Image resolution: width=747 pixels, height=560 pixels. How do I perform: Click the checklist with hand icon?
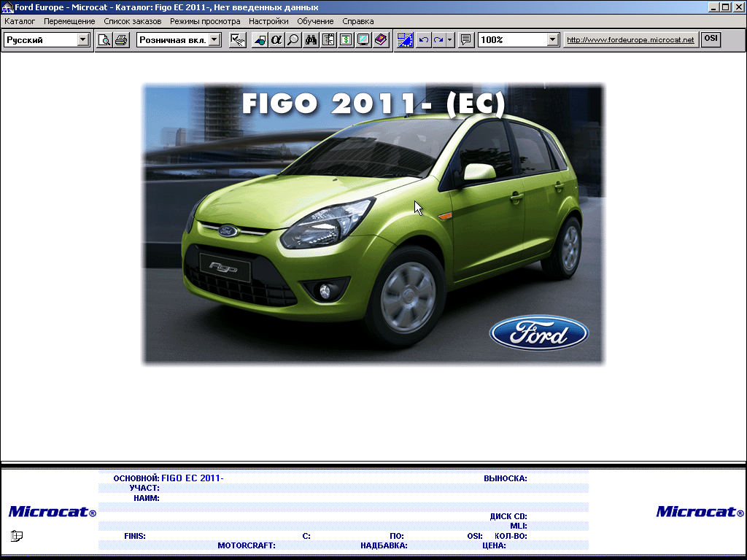coord(237,40)
